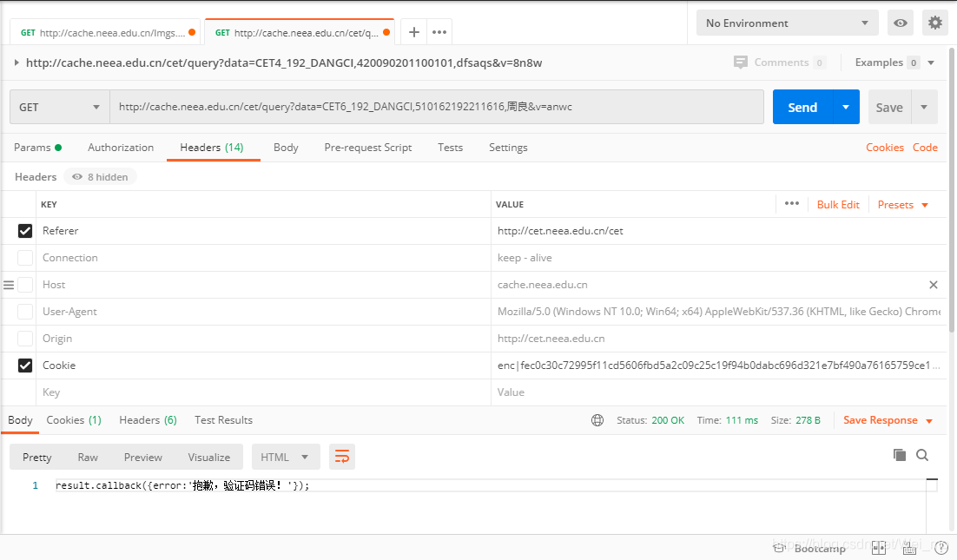Open a new request tab with plus icon

tap(414, 32)
